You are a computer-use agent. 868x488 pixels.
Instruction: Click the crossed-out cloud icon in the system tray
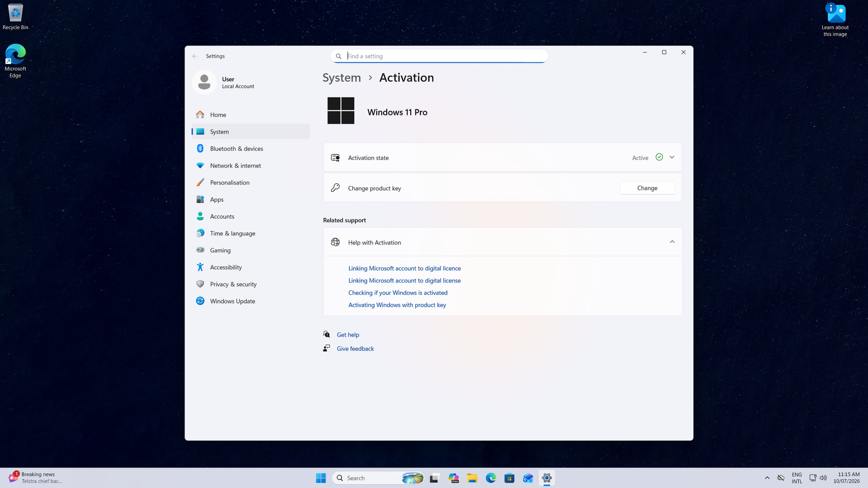[781, 478]
